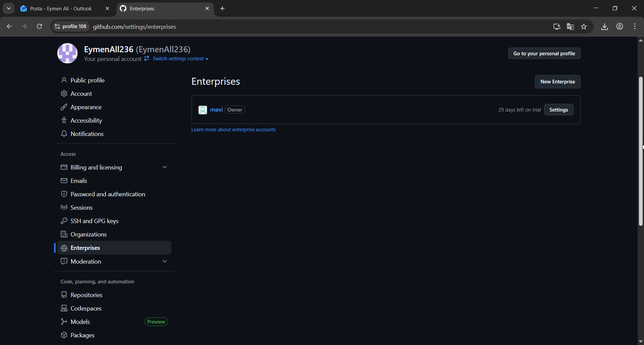Image resolution: width=644 pixels, height=345 pixels.
Task: Click the Packages box icon
Action: (64, 335)
